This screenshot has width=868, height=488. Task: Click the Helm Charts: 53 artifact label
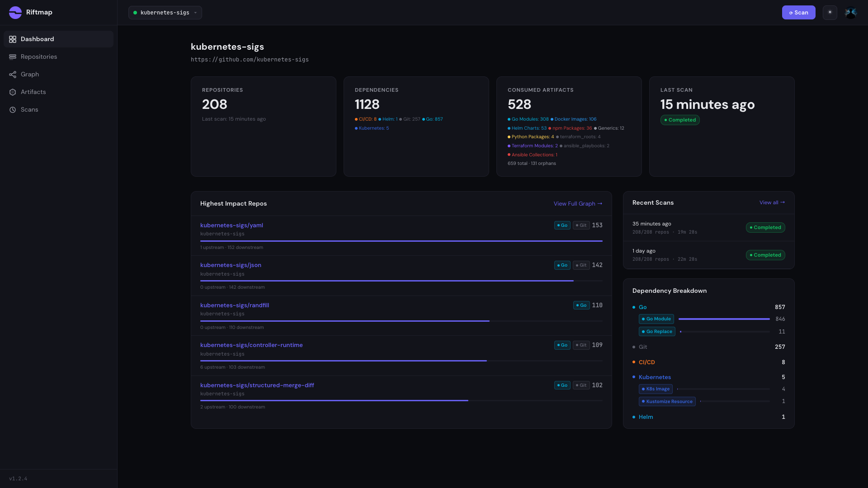[527, 128]
